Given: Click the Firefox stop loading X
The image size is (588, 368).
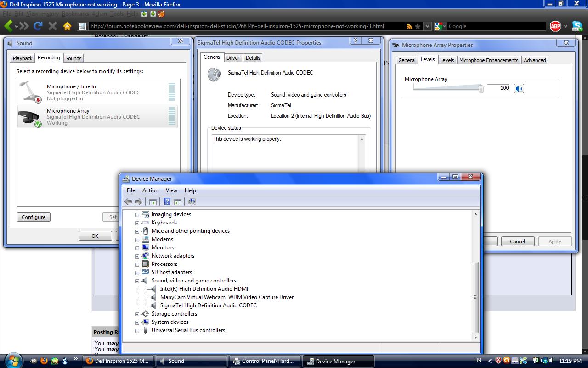Looking at the screenshot, I should [53, 26].
